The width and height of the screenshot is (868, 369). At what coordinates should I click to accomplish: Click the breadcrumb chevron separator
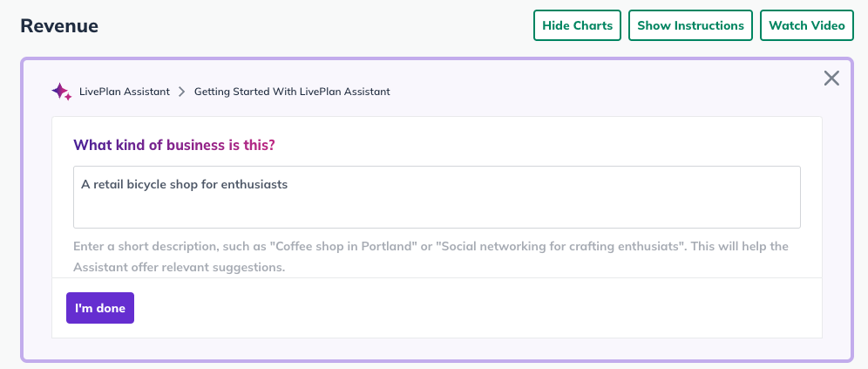tap(181, 92)
